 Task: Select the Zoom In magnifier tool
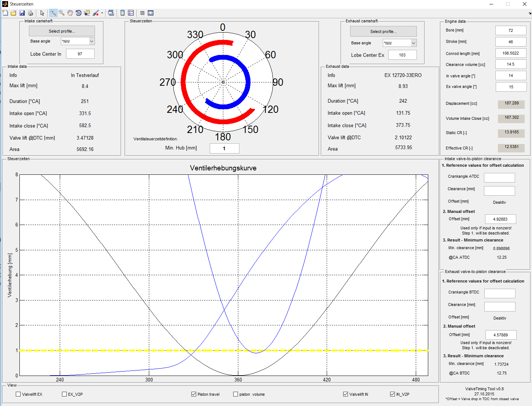coord(53,13)
